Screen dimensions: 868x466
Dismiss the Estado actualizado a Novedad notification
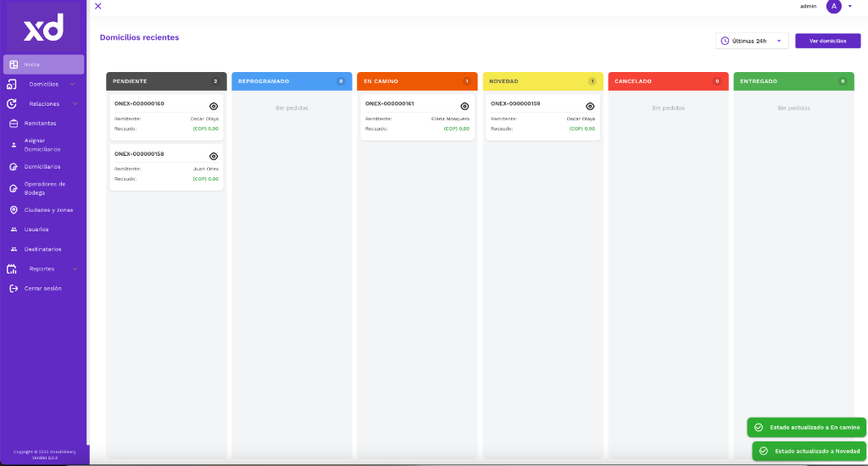[x=809, y=451]
